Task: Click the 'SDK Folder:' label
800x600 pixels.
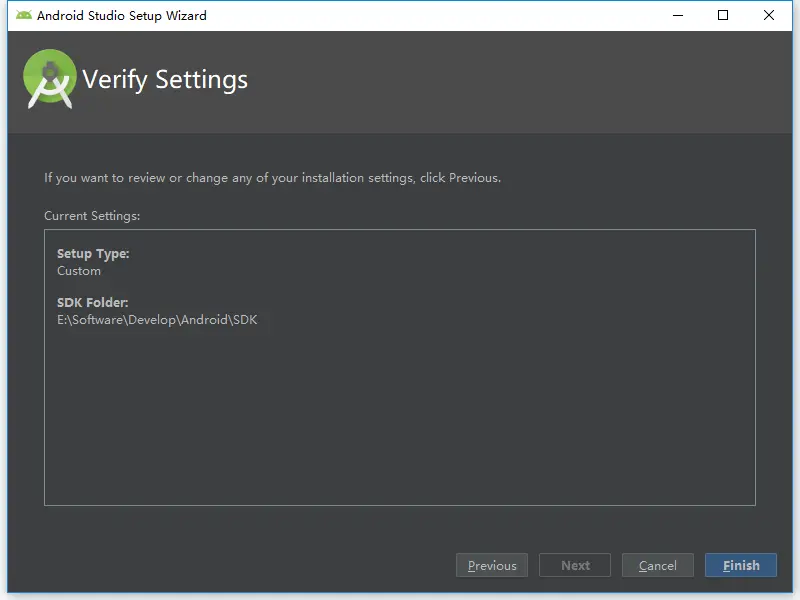Action: (92, 303)
